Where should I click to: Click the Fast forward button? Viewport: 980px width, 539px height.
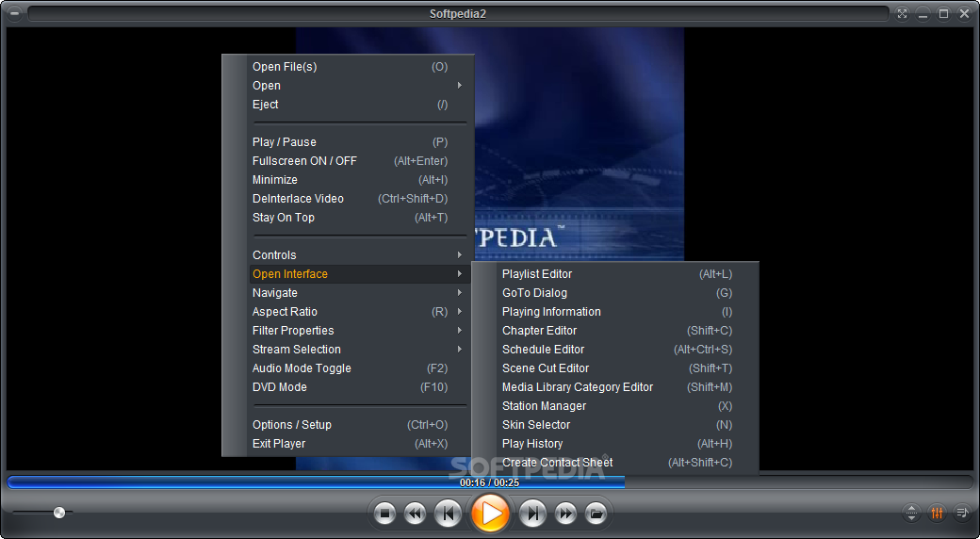pyautogui.click(x=565, y=514)
